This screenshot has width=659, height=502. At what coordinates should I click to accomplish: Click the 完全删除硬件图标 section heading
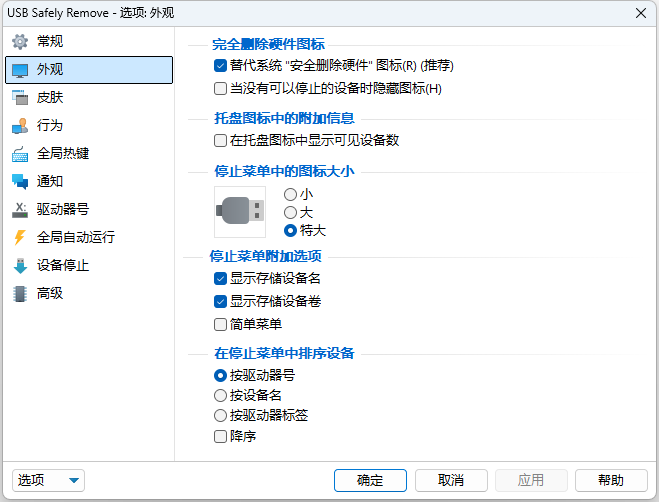[269, 44]
